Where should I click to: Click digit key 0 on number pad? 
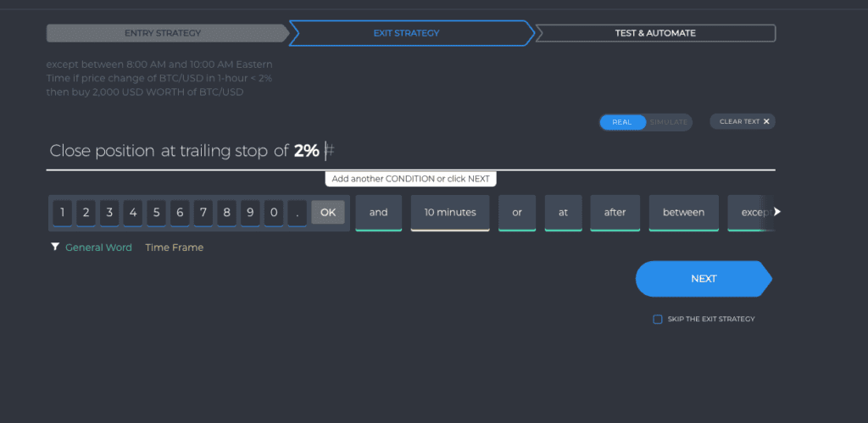[274, 213]
